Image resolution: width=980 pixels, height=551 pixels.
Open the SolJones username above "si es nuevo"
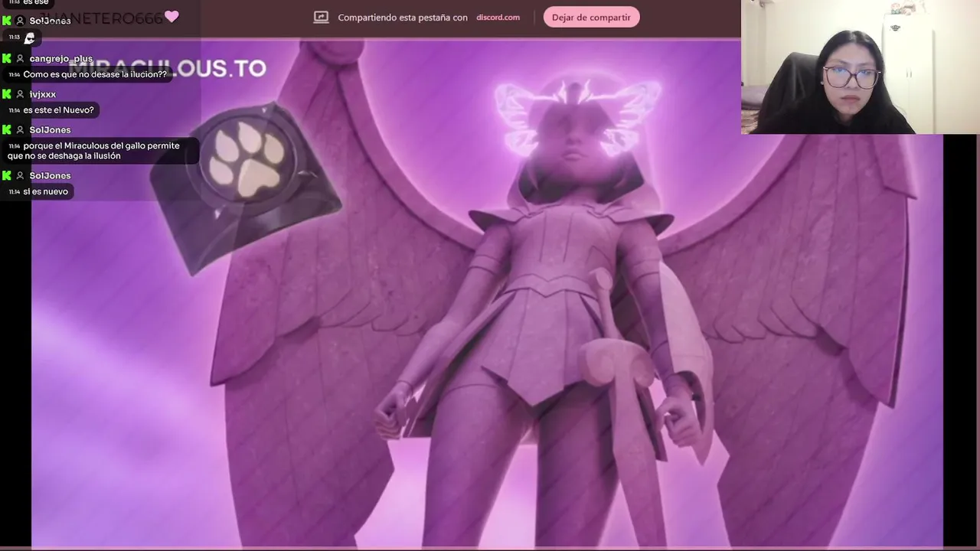50,176
